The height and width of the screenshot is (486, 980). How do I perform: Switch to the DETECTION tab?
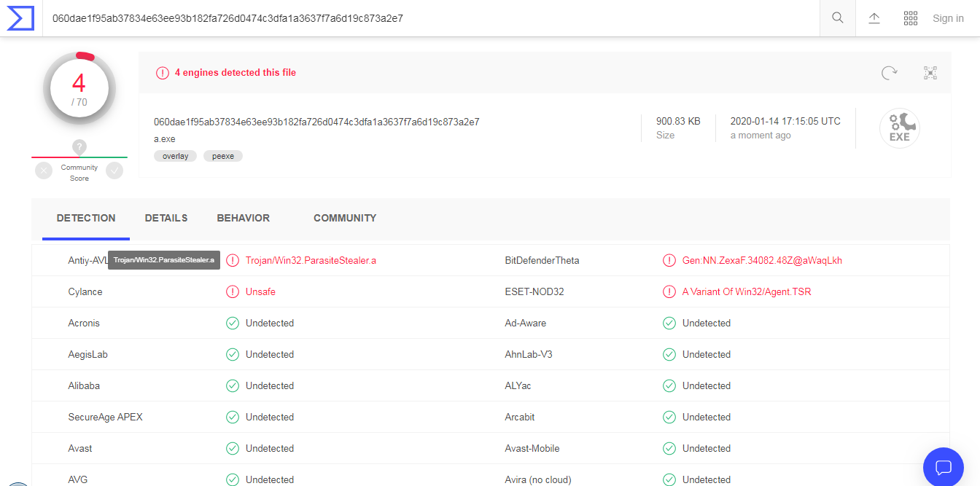[86, 218]
